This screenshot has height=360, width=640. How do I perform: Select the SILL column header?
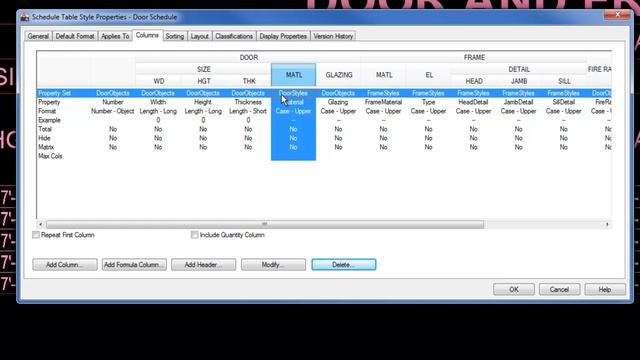pyautogui.click(x=564, y=81)
